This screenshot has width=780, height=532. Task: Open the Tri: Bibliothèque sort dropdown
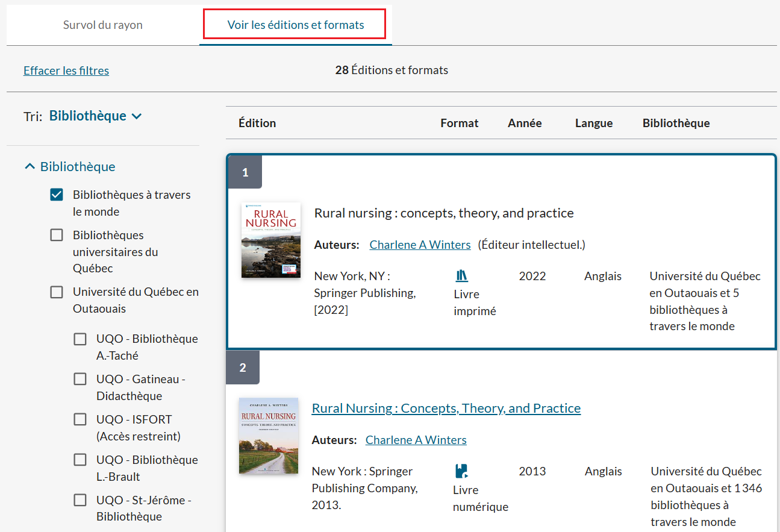tap(96, 116)
